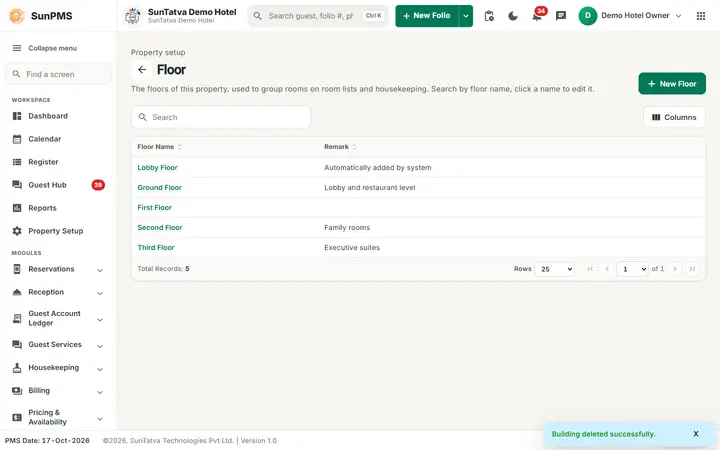Click the Guest Hub red badge
The width and height of the screenshot is (720, 450).
pyautogui.click(x=98, y=185)
